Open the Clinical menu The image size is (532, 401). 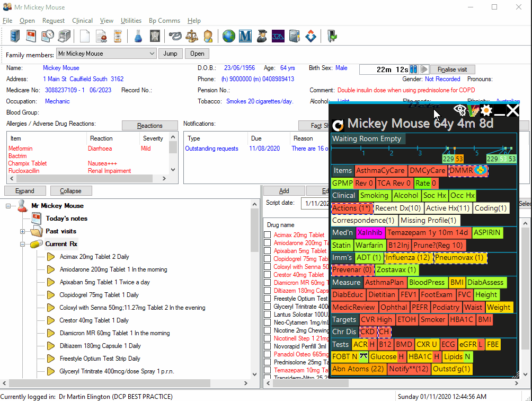click(82, 21)
